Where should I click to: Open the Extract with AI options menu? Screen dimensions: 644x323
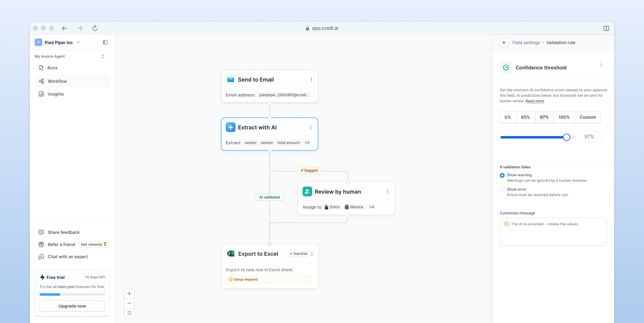(x=311, y=127)
